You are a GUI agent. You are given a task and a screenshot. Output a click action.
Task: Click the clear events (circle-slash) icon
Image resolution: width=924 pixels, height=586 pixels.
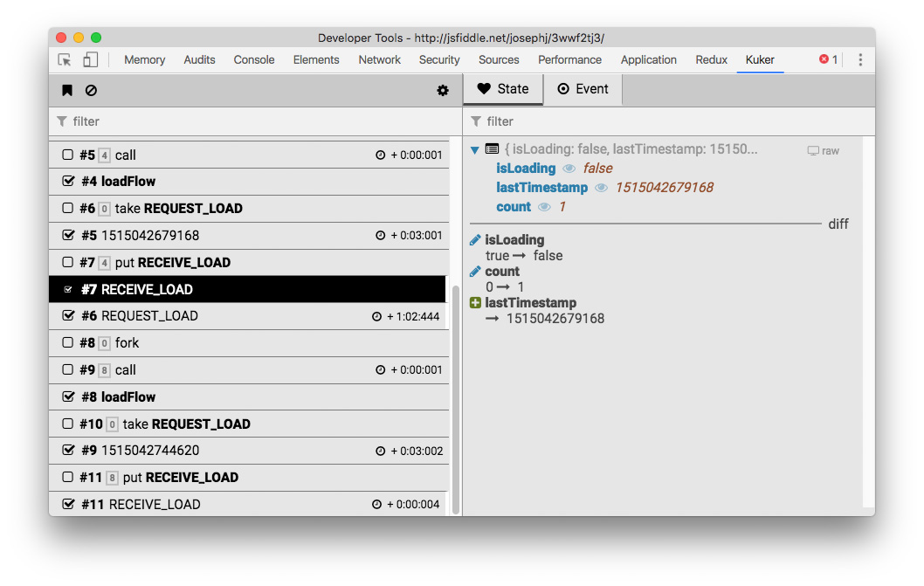(x=91, y=90)
